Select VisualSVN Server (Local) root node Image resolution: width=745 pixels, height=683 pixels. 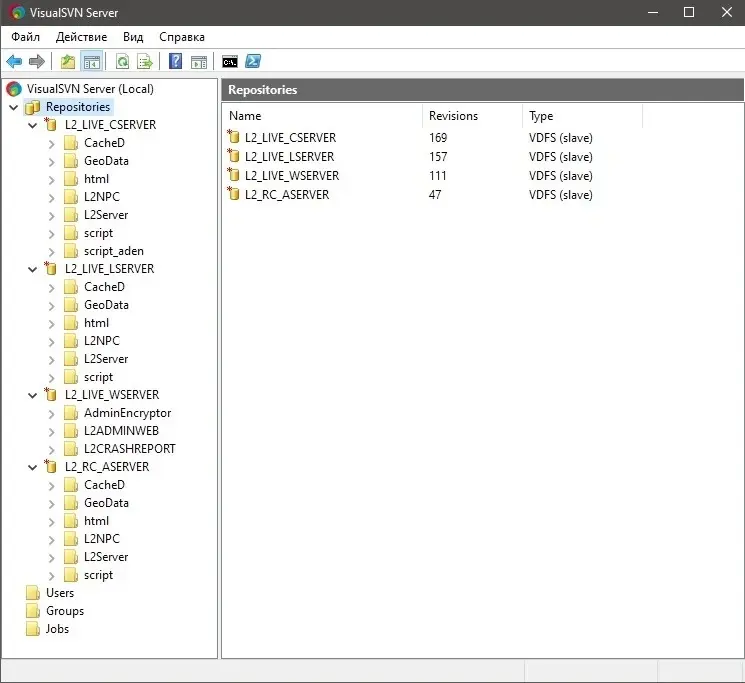pos(90,89)
